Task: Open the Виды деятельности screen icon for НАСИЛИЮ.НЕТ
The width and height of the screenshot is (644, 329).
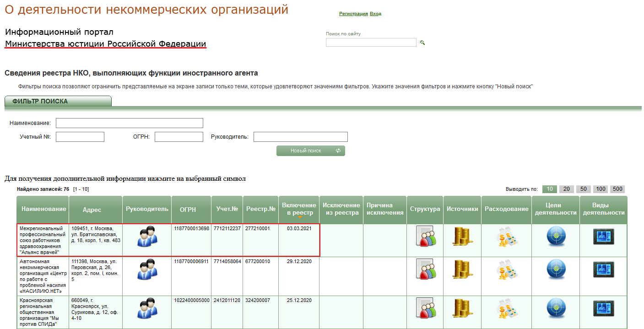Action: (x=603, y=269)
